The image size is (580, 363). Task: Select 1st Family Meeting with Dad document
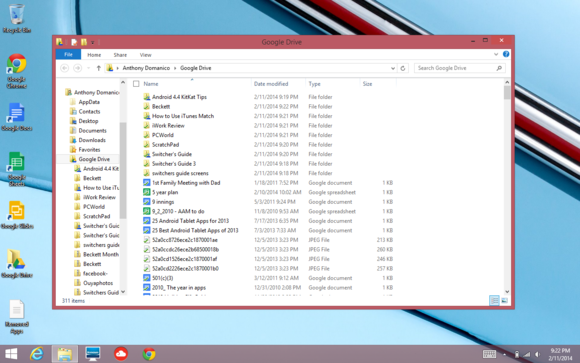186,183
